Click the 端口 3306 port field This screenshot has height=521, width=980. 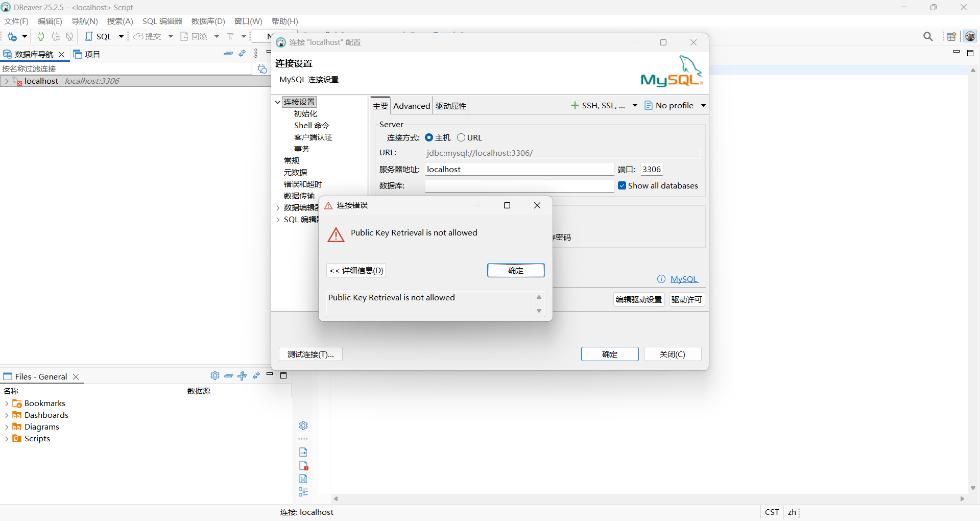[652, 169]
